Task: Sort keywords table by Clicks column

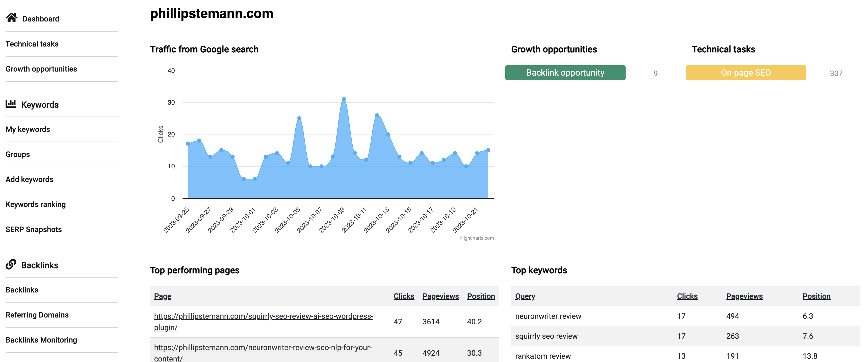Action: click(x=687, y=296)
